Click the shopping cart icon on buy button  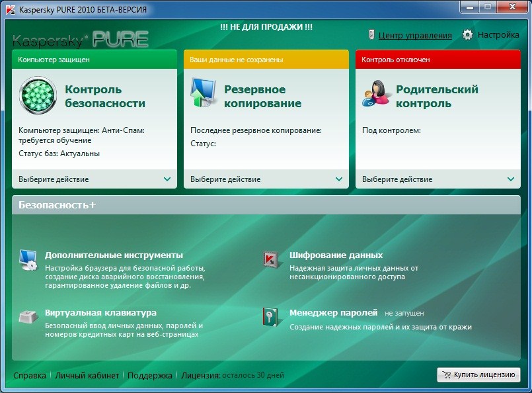(x=447, y=375)
